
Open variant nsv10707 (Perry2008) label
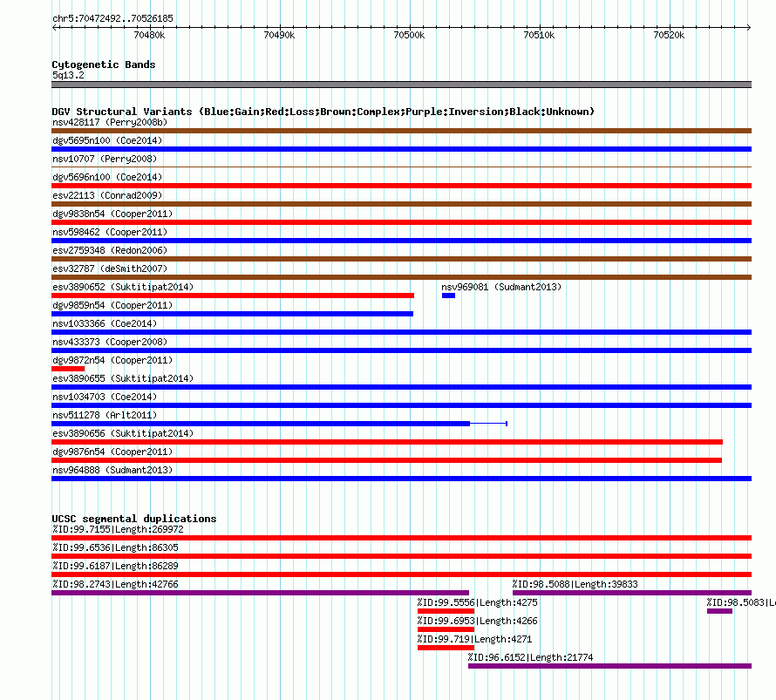(105, 159)
